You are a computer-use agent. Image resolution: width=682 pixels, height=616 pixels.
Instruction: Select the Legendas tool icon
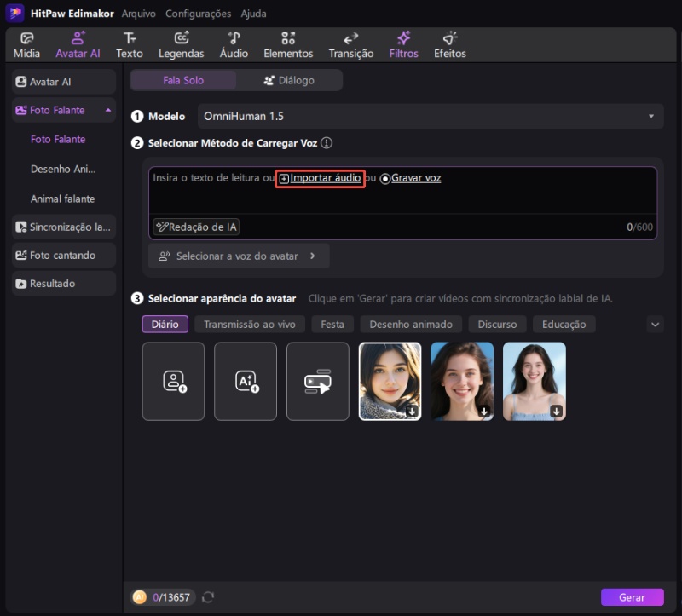[181, 45]
